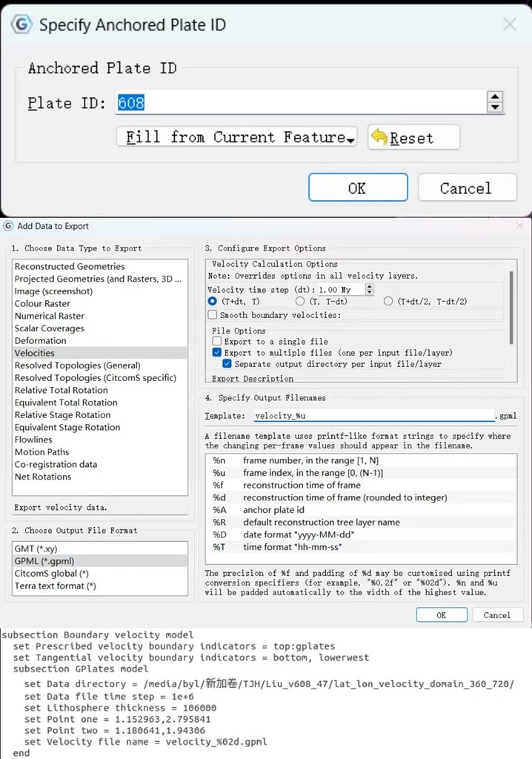Click the velocity time step value field
This screenshot has width=532, height=759.
click(342, 290)
